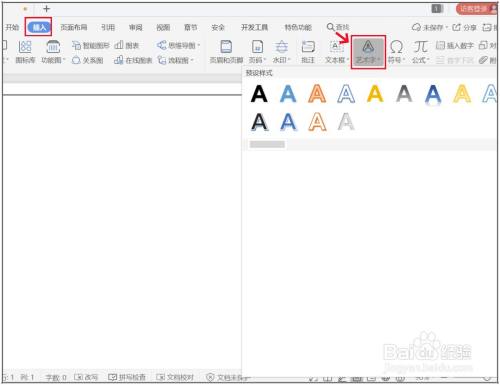Open a new tab with the plus button
This screenshot has width=500, height=385.
(x=47, y=9)
